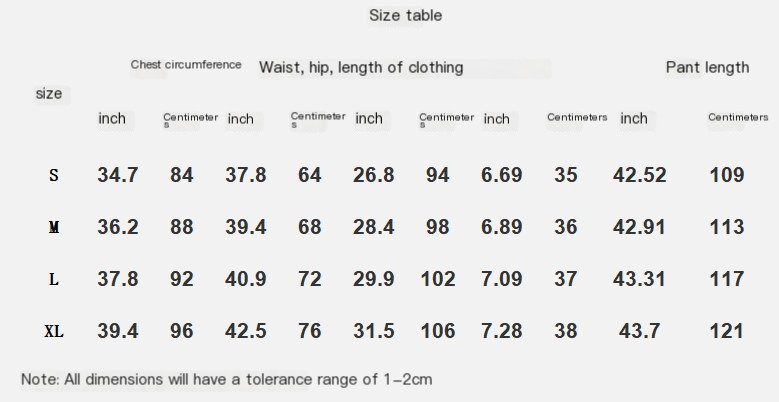Click the size S row label

54,175
